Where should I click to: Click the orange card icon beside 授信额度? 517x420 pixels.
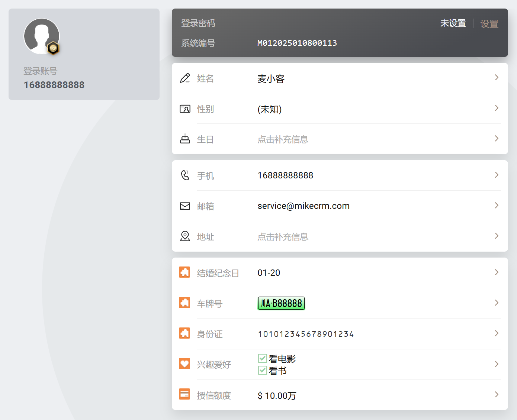[184, 394]
